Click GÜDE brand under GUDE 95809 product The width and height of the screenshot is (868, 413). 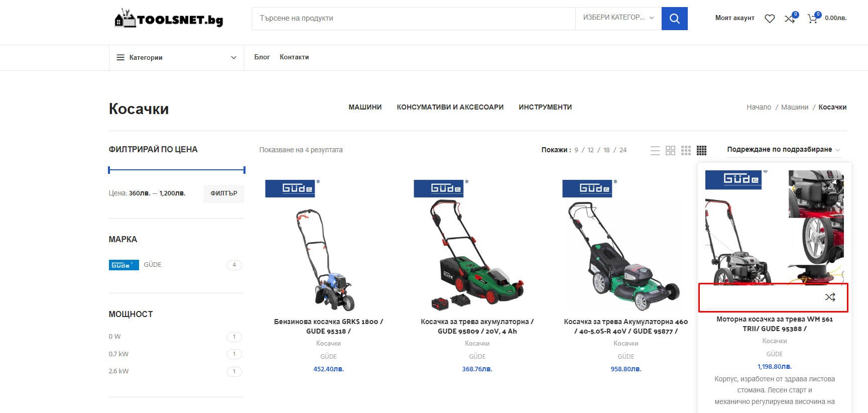(477, 357)
